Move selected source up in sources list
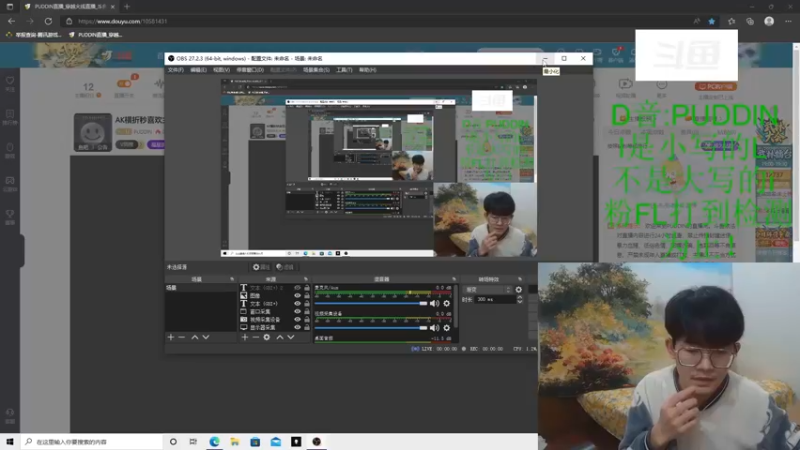800x450 pixels. click(x=280, y=337)
